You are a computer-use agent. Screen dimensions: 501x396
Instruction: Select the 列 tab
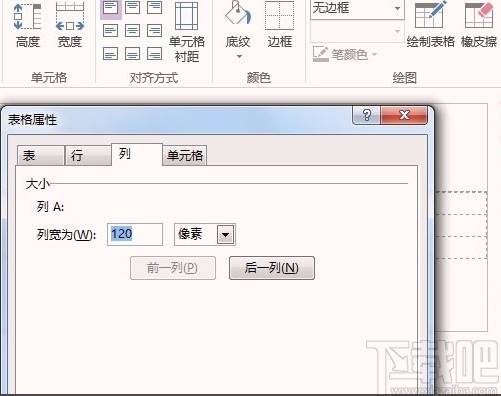(x=137, y=154)
